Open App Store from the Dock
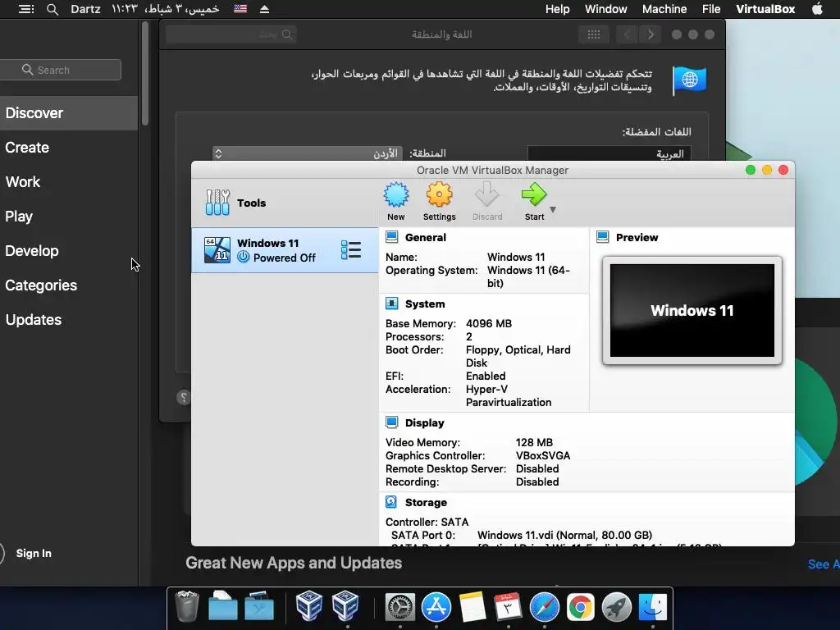 436,607
